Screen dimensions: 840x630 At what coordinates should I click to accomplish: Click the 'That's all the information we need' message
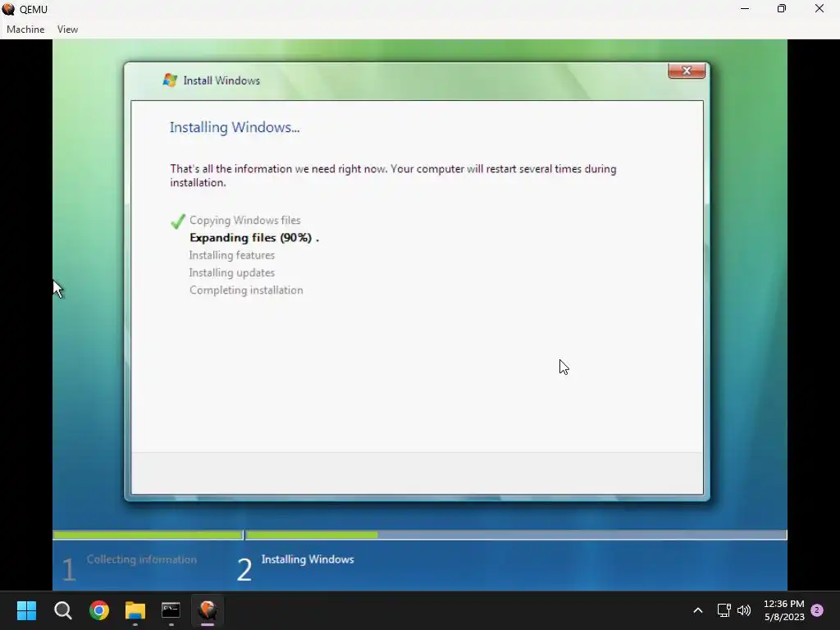pos(393,176)
